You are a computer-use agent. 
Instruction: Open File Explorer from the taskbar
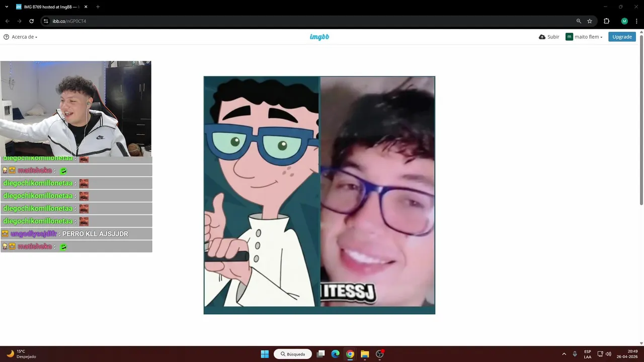tap(365, 354)
